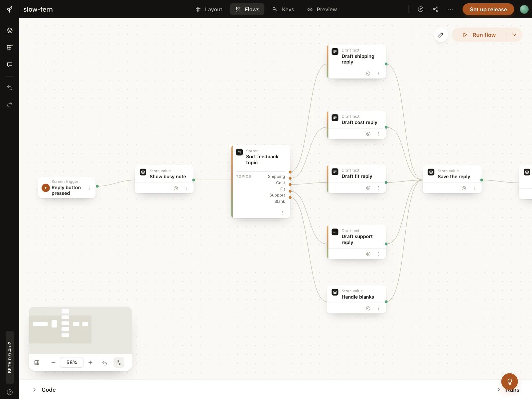Image resolution: width=532 pixels, height=399 pixels.
Task: Switch to the Flows tab
Action: [247, 9]
